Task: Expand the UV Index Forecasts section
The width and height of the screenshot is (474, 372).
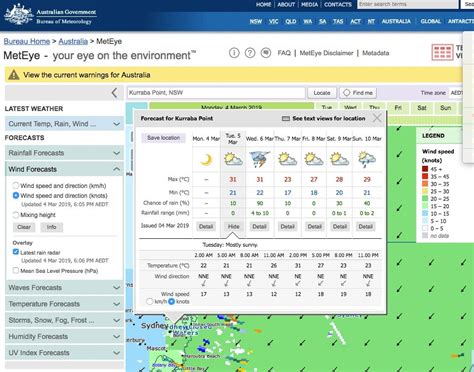Action: coord(64,353)
